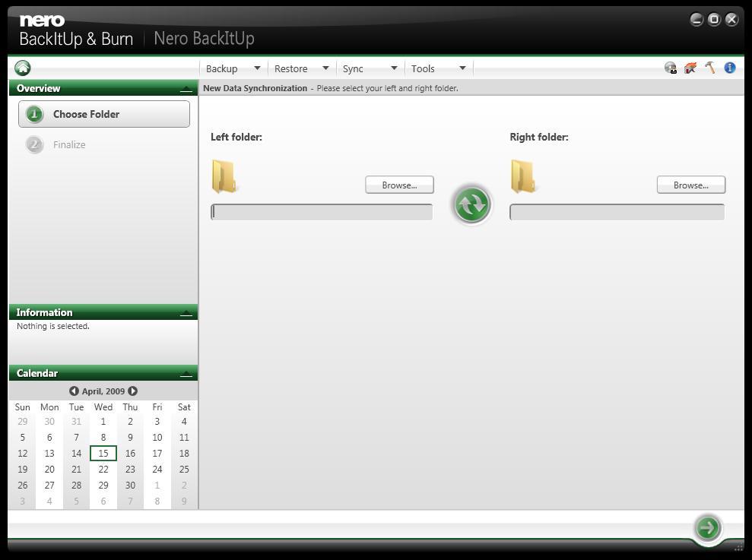
Task: Select April 30 in the calendar
Action: 130,486
